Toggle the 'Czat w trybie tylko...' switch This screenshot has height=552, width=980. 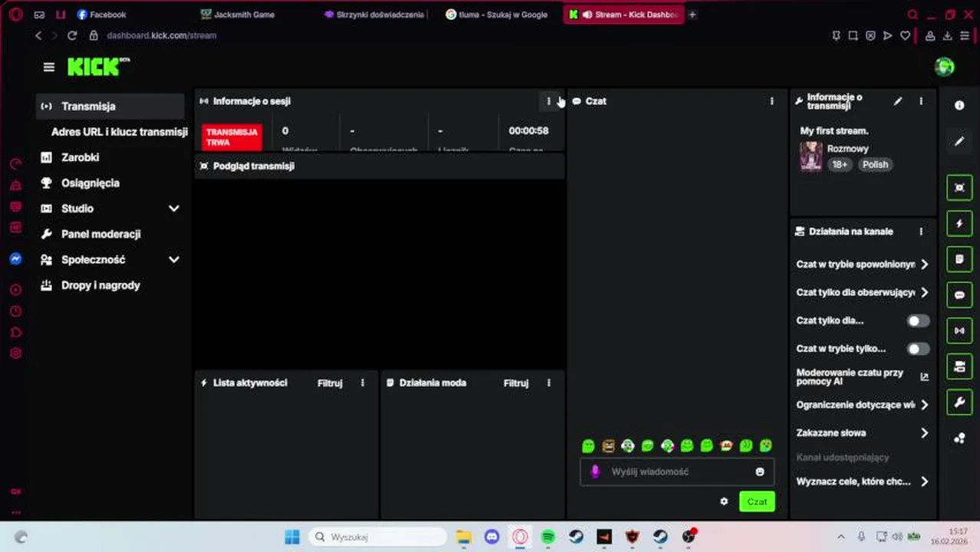pos(918,349)
